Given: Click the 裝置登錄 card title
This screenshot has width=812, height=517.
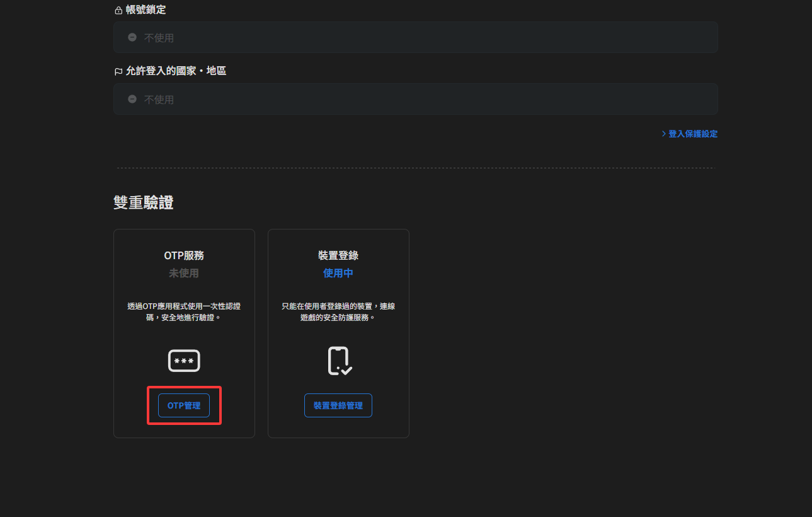Looking at the screenshot, I should click(338, 255).
